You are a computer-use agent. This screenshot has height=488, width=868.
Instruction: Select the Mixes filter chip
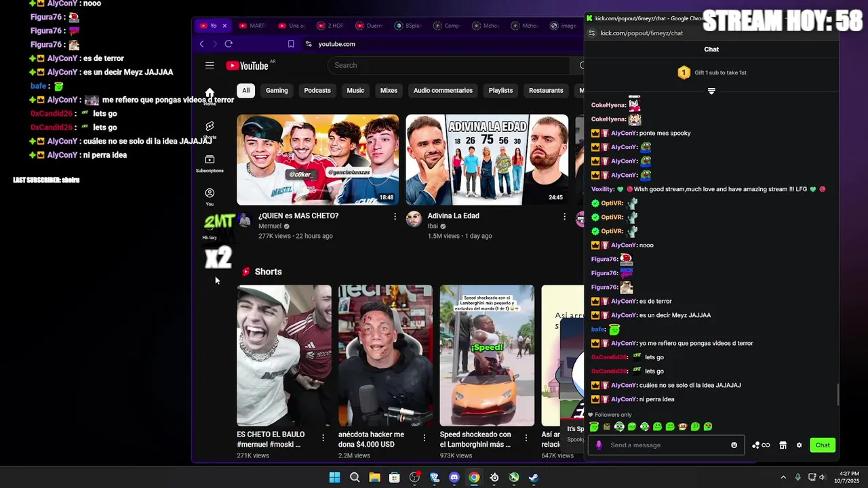pyautogui.click(x=389, y=91)
